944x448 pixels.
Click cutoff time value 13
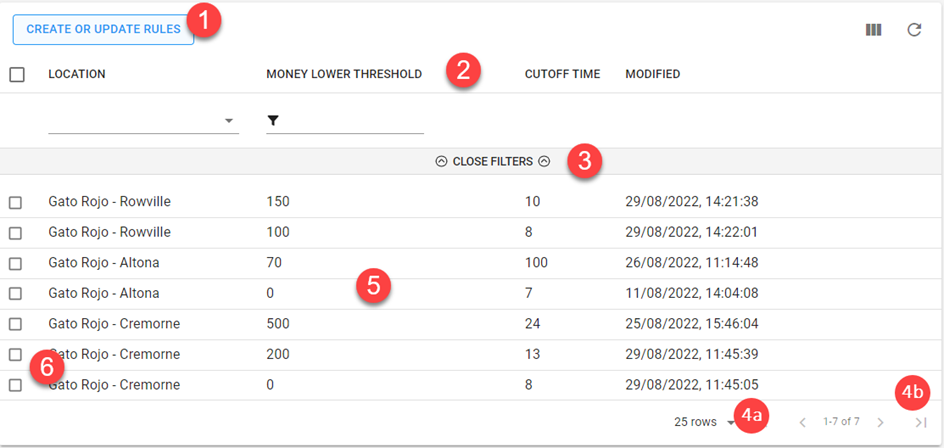click(x=532, y=354)
